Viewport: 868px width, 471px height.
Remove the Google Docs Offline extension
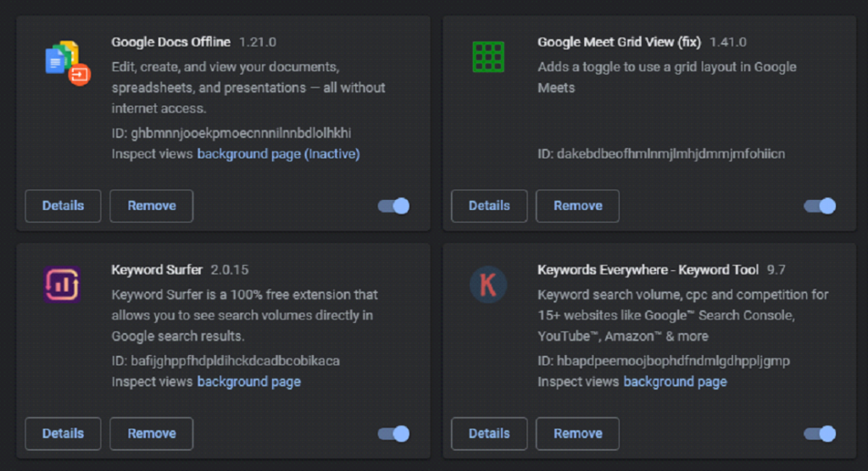point(152,206)
